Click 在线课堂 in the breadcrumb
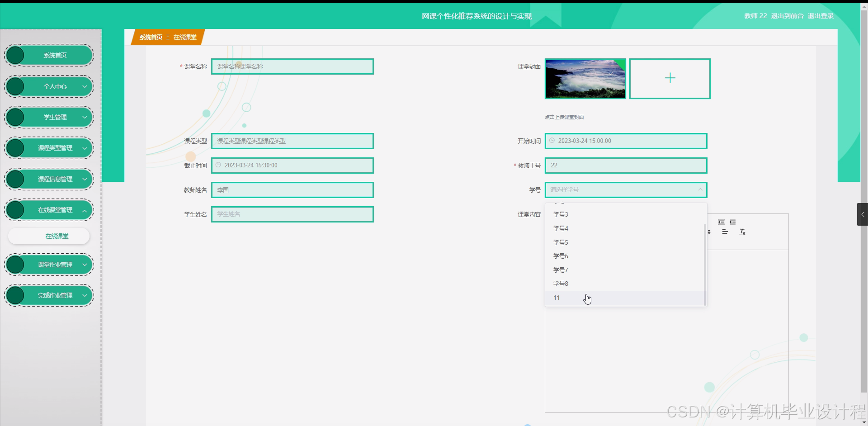This screenshot has height=426, width=868. [185, 37]
